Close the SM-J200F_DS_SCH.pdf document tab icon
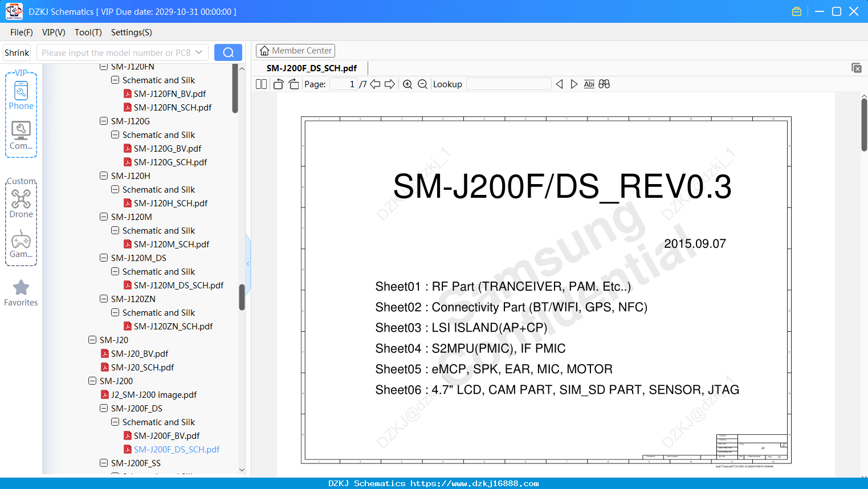Image resolution: width=868 pixels, height=489 pixels. tap(856, 68)
